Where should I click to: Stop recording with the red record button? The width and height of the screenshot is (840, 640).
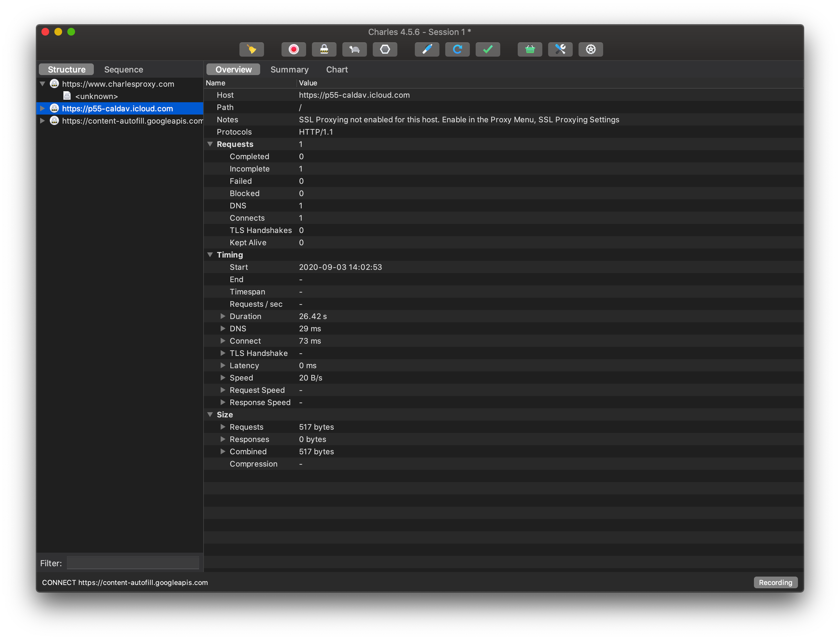[293, 49]
